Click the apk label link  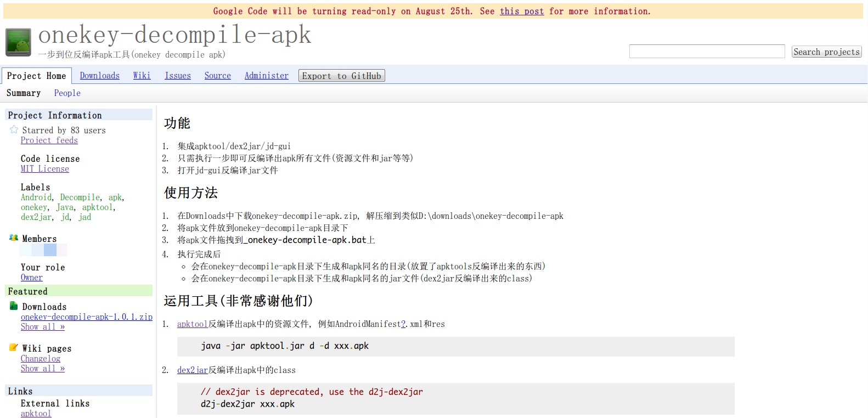coord(115,197)
